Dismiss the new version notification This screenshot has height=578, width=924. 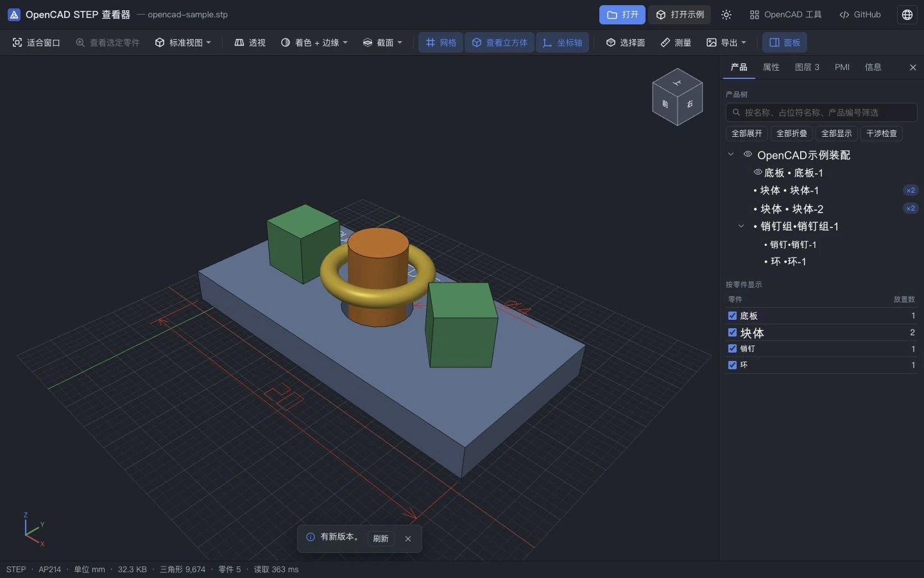[x=408, y=539]
